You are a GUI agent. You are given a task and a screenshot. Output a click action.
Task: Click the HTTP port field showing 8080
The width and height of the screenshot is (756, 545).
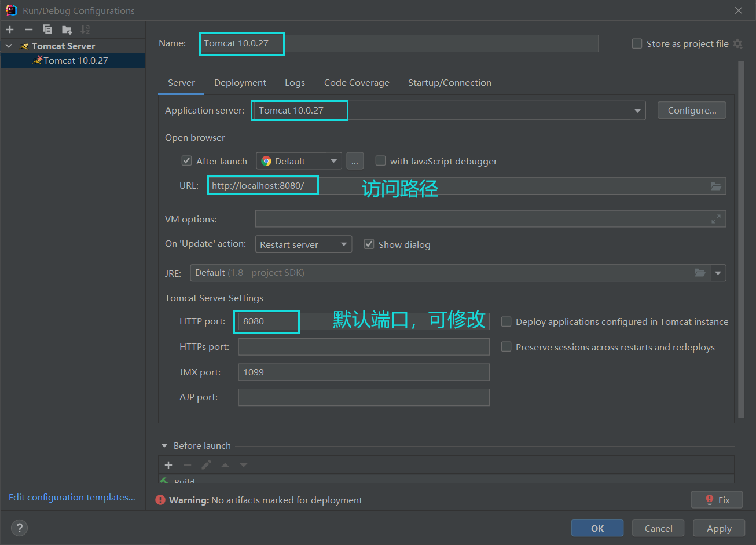click(x=364, y=321)
